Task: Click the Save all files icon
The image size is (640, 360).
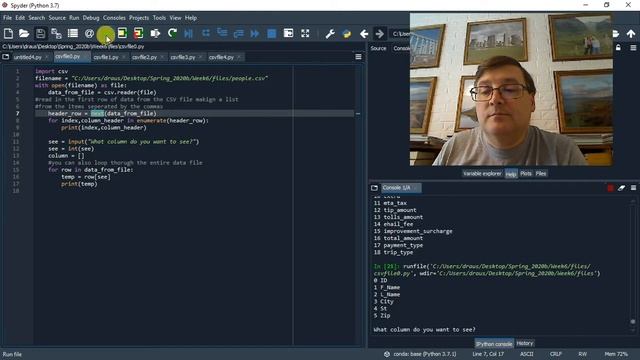Action: [56, 33]
